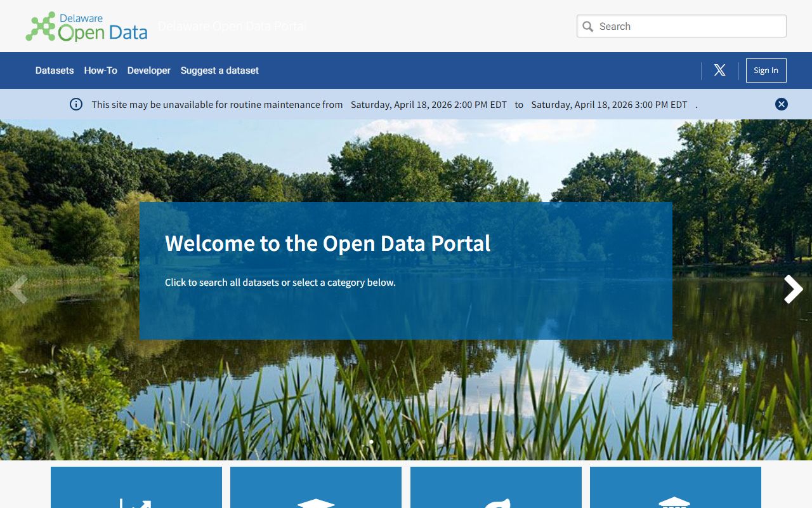Open the Developer menu item
This screenshot has height=508, width=812.
pyautogui.click(x=149, y=70)
